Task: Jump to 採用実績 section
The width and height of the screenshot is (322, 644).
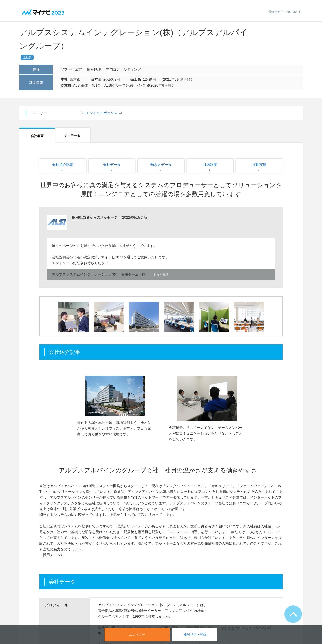Action: click(259, 166)
